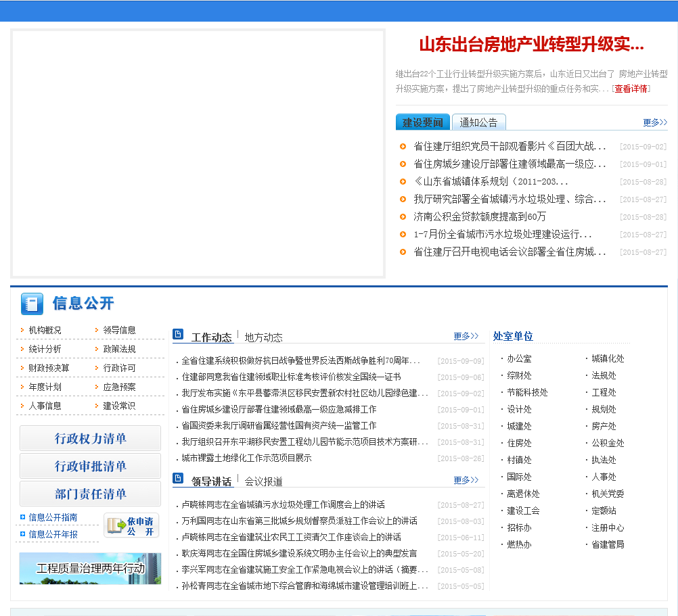Open the 燃热办 department link
This screenshot has height=616, width=678.
(x=519, y=544)
